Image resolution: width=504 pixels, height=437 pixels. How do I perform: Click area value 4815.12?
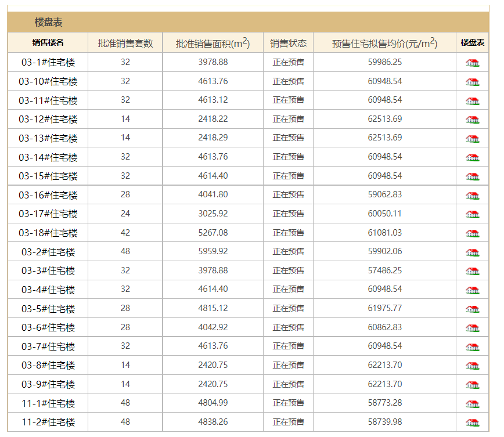click(213, 308)
